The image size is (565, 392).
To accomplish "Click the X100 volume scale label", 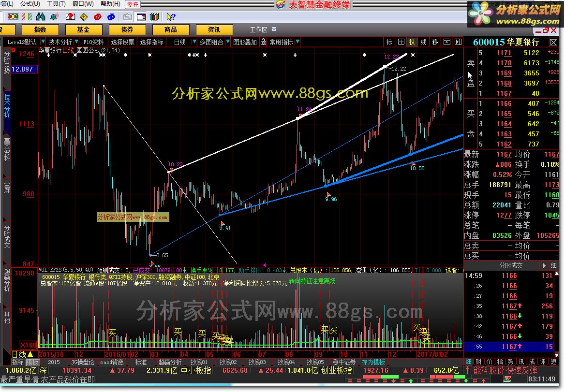I will click(29, 345).
